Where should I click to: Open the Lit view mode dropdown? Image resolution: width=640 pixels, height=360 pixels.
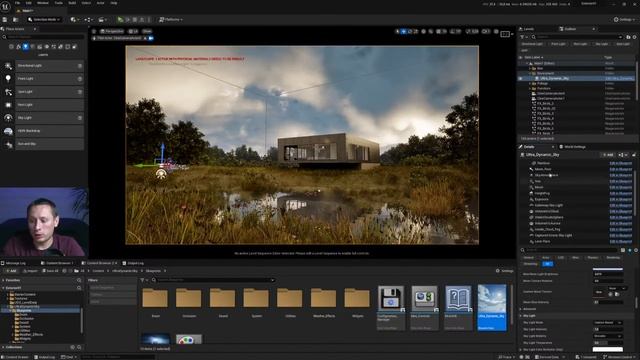[x=133, y=31]
